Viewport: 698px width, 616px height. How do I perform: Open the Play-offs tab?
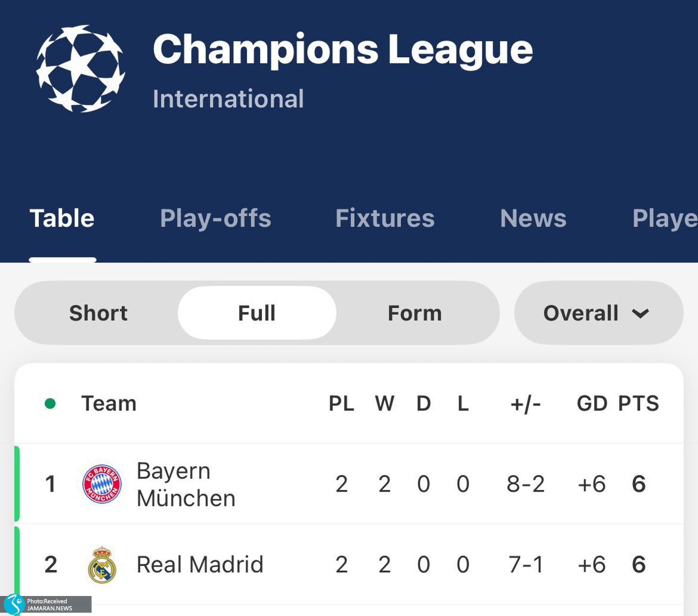coord(215,218)
